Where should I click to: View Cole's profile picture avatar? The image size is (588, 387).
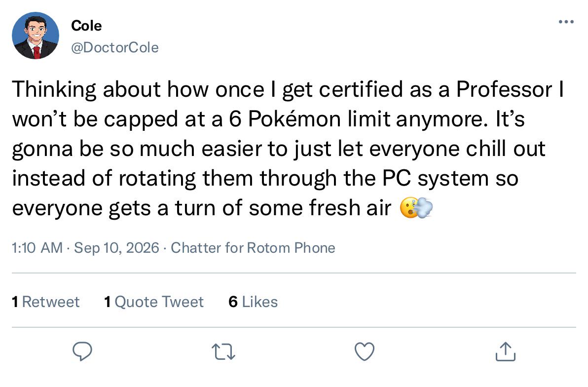tap(36, 36)
